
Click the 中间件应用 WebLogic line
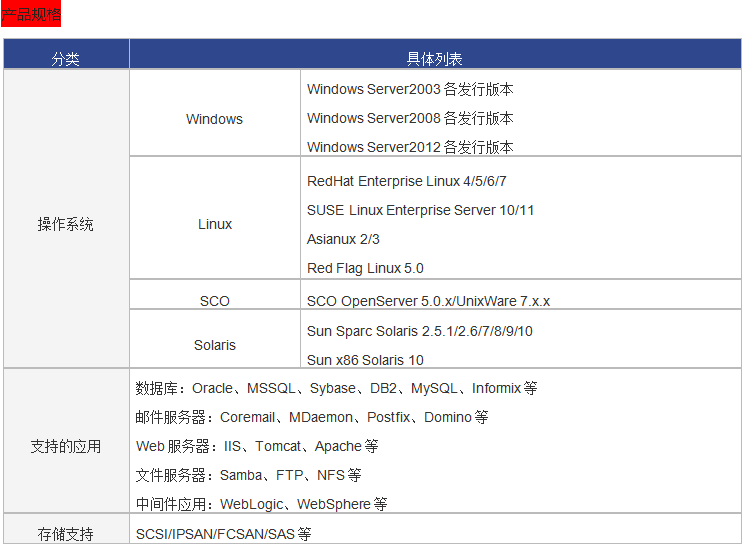tap(261, 504)
